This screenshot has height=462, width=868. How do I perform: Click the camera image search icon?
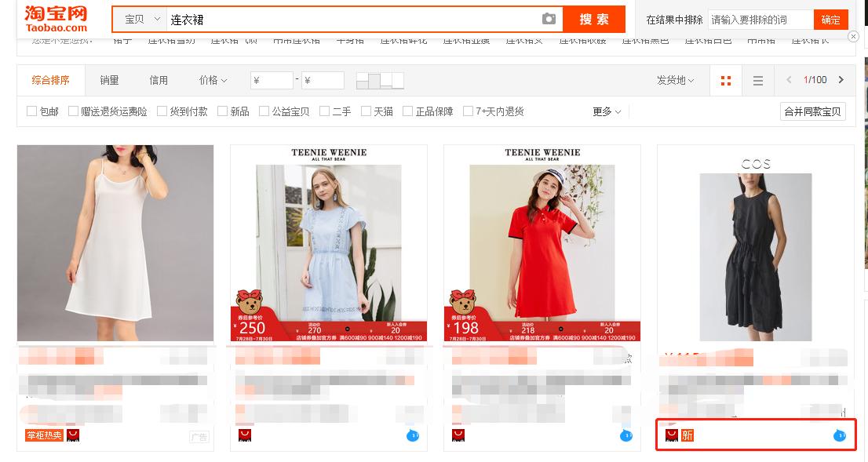(549, 19)
